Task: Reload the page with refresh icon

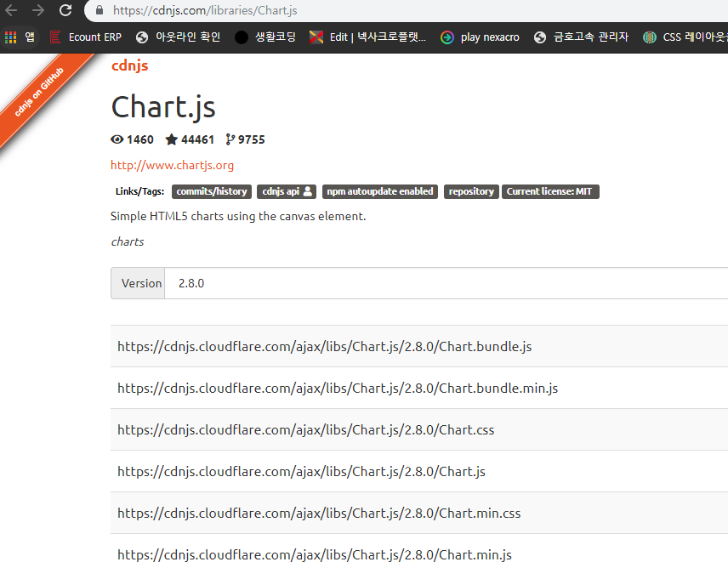Action: (x=65, y=10)
